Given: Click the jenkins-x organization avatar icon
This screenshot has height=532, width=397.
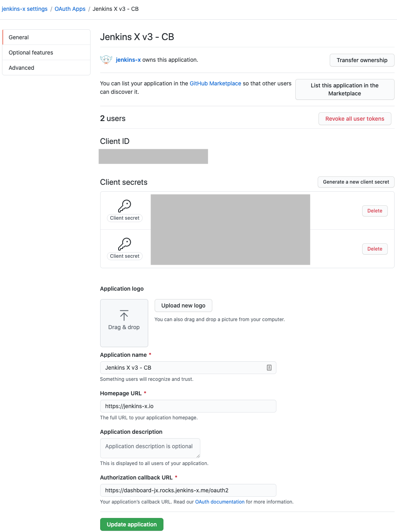Looking at the screenshot, I should point(106,59).
